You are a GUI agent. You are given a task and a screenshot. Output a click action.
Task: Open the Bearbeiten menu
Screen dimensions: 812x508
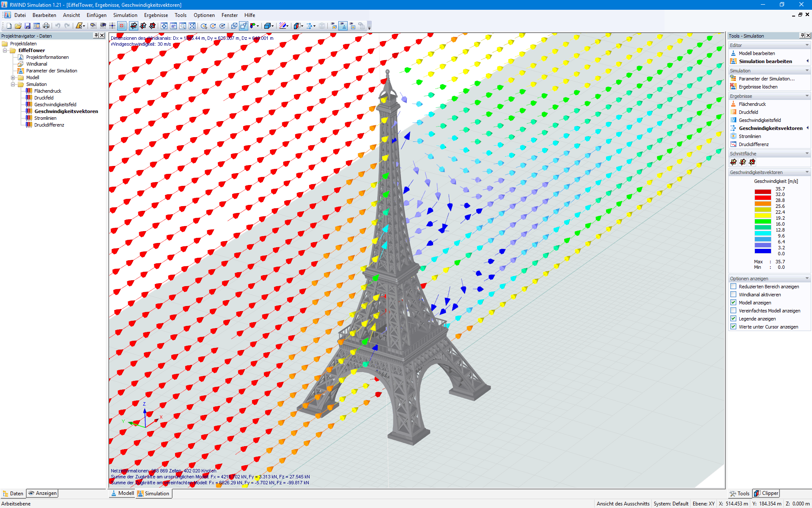44,15
